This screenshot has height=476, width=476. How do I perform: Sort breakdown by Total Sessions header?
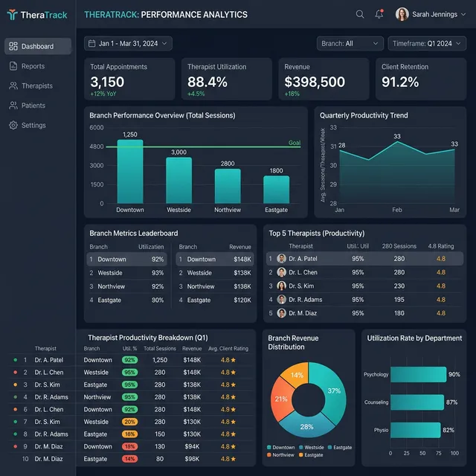click(x=160, y=349)
